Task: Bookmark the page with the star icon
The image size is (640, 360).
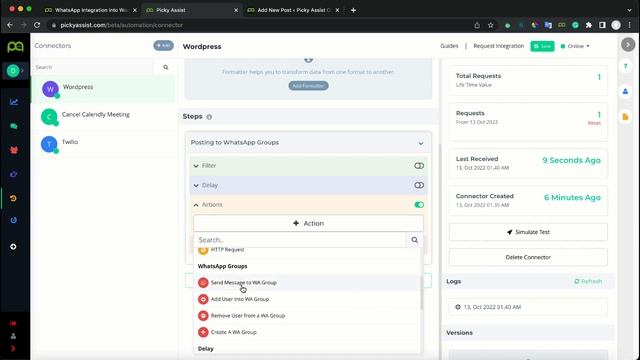Action: (x=491, y=25)
